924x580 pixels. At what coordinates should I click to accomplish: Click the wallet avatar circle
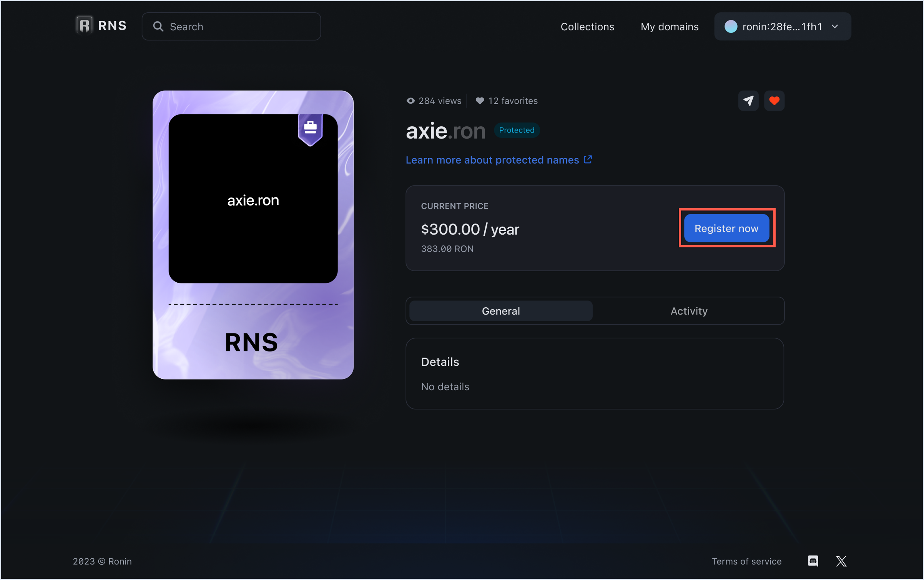tap(731, 27)
